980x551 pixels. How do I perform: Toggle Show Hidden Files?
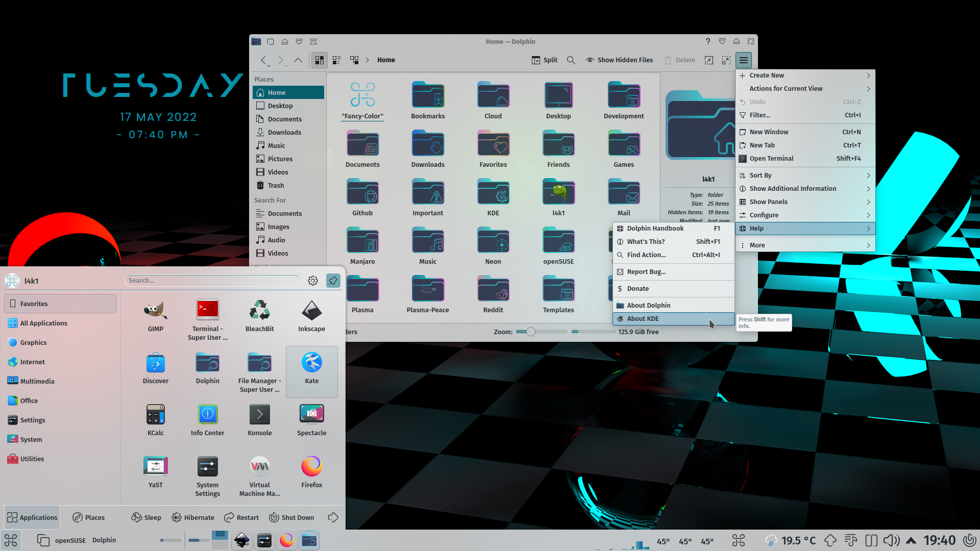[619, 60]
